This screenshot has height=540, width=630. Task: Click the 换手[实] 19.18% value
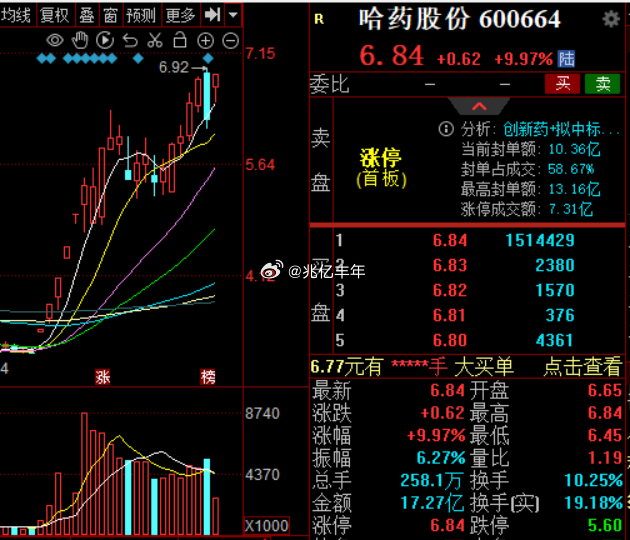pyautogui.click(x=593, y=503)
